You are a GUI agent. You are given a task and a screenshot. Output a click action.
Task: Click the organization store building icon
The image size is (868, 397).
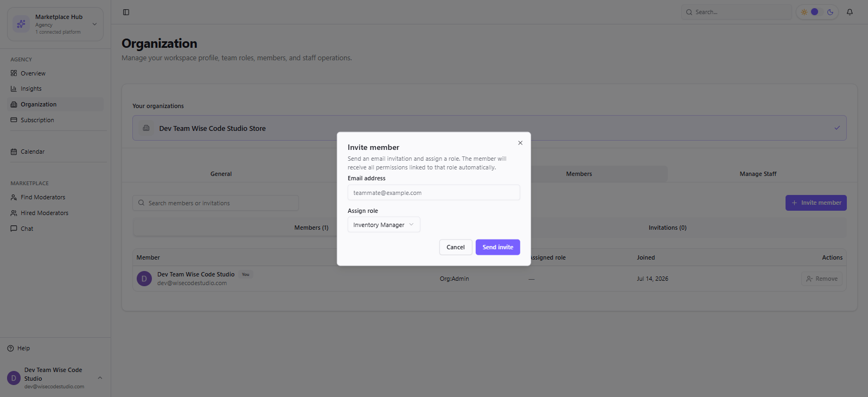click(146, 128)
